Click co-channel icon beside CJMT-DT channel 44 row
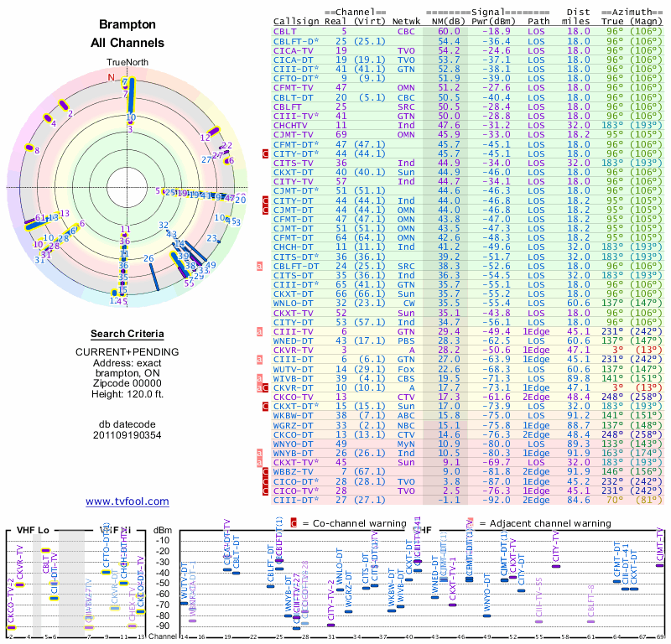671x644 pixels. tap(265, 210)
